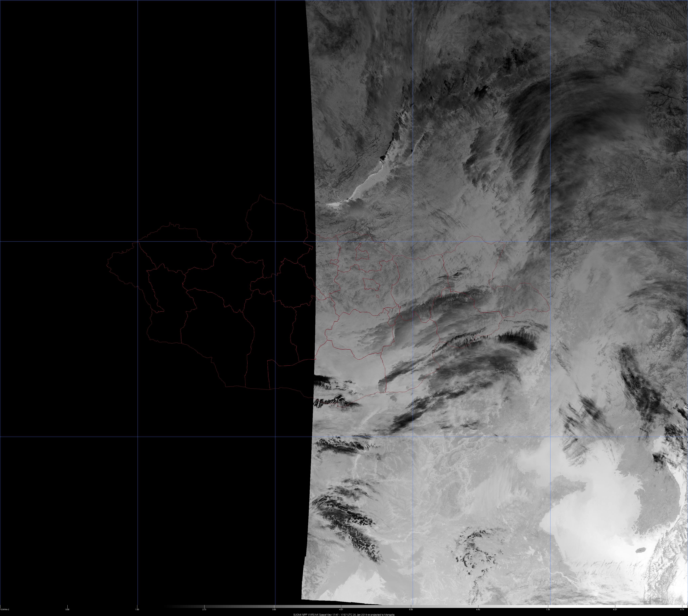
Task: Click upper-left blue grid line intersection
Action: click(137, 241)
